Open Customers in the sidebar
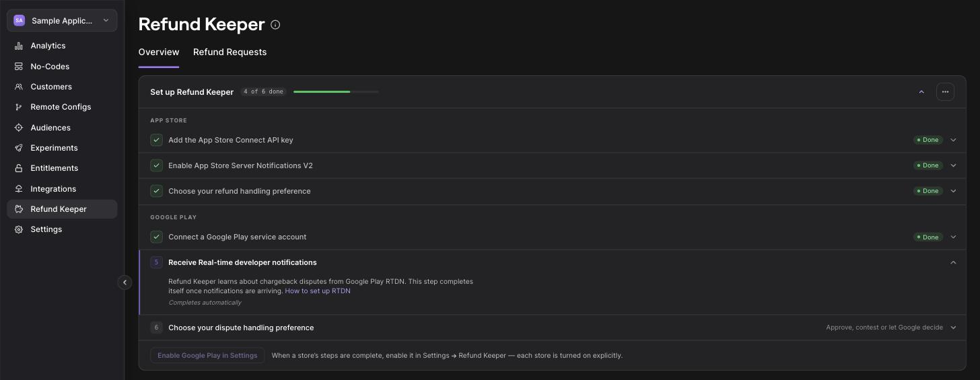The image size is (980, 380). pyautogui.click(x=62, y=87)
